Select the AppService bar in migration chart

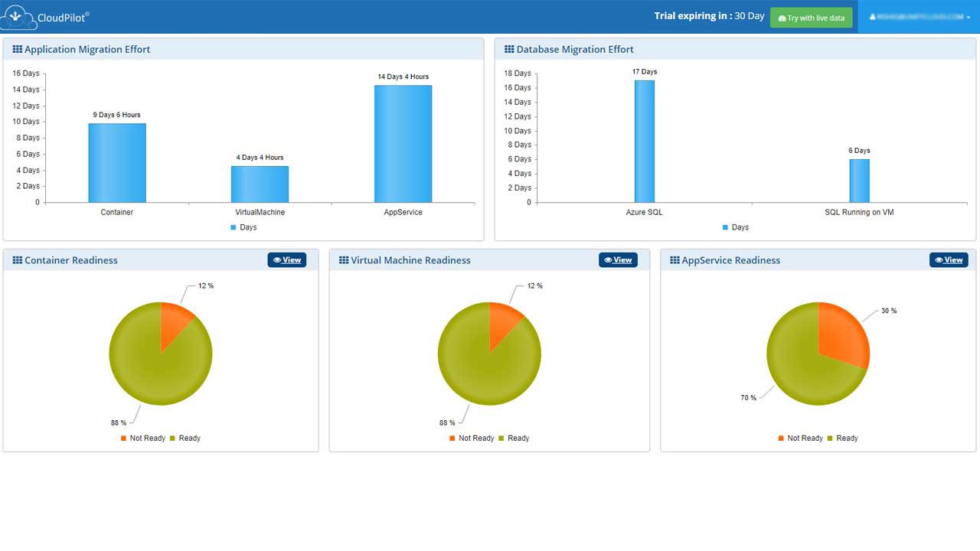(x=403, y=144)
